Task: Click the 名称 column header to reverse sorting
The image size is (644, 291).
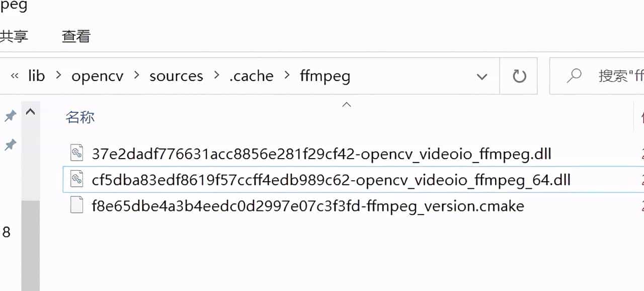Action: pos(80,117)
